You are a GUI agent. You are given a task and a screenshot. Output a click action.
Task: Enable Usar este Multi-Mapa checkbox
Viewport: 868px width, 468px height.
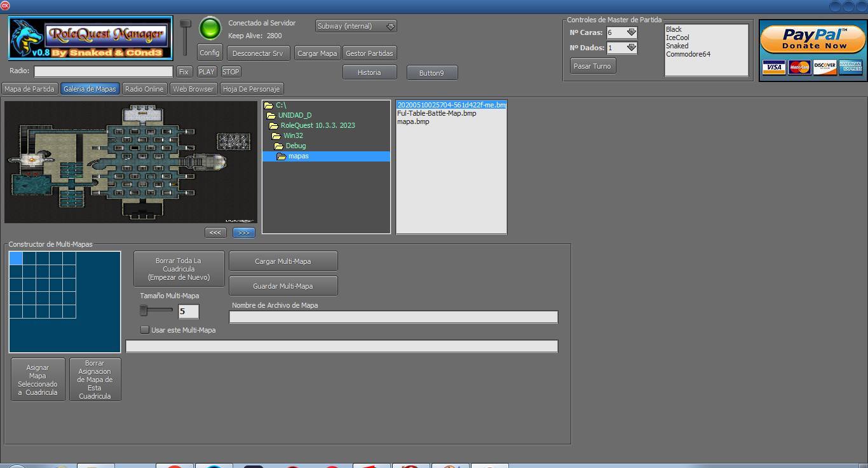click(145, 330)
